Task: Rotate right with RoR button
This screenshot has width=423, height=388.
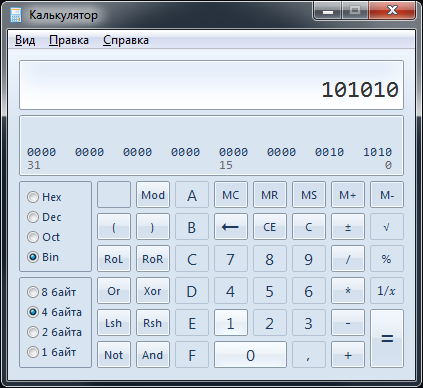Action: [x=153, y=259]
